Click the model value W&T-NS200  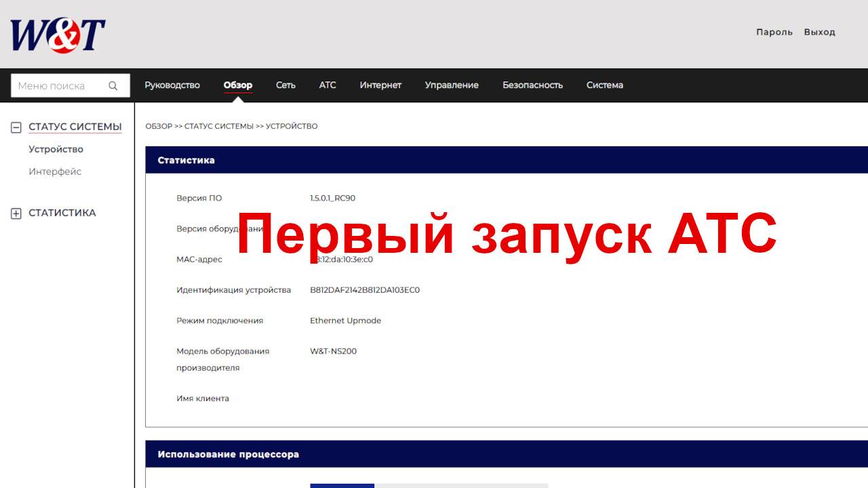pos(333,351)
